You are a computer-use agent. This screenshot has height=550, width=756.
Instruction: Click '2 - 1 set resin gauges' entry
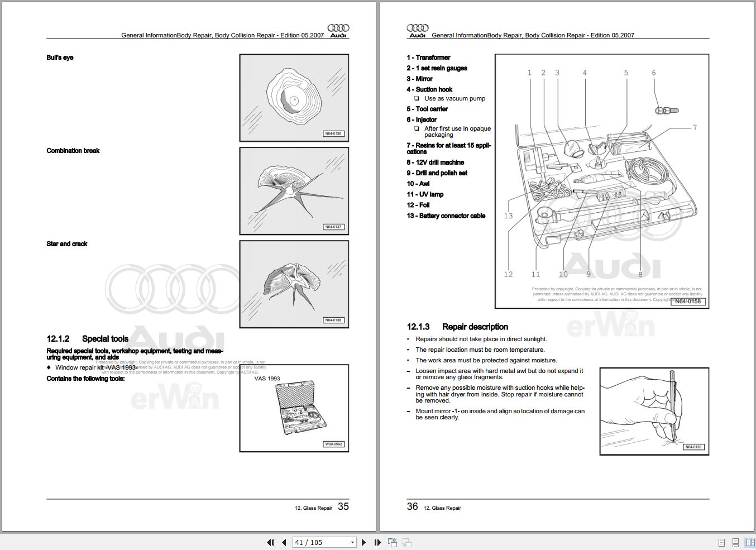click(x=437, y=68)
